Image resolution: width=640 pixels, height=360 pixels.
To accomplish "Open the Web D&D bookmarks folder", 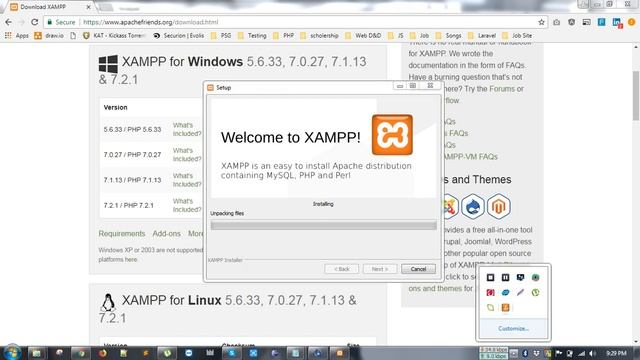I will point(363,36).
